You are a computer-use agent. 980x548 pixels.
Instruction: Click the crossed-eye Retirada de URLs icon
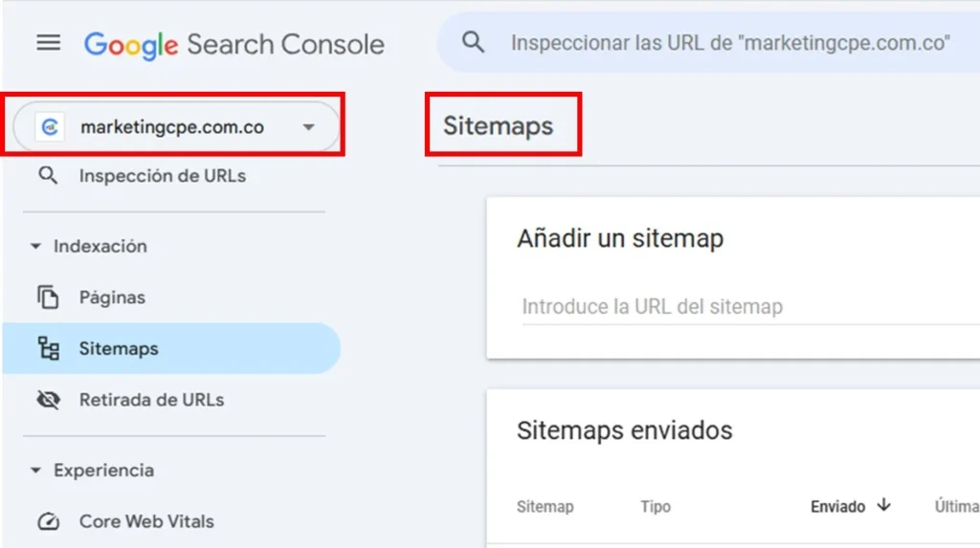48,400
